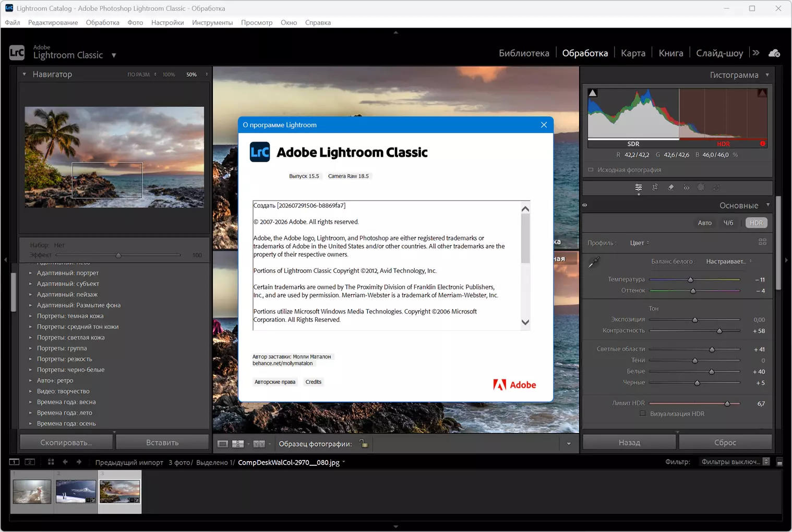Select the Edit sliders tool icon
792x532 pixels.
[639, 188]
